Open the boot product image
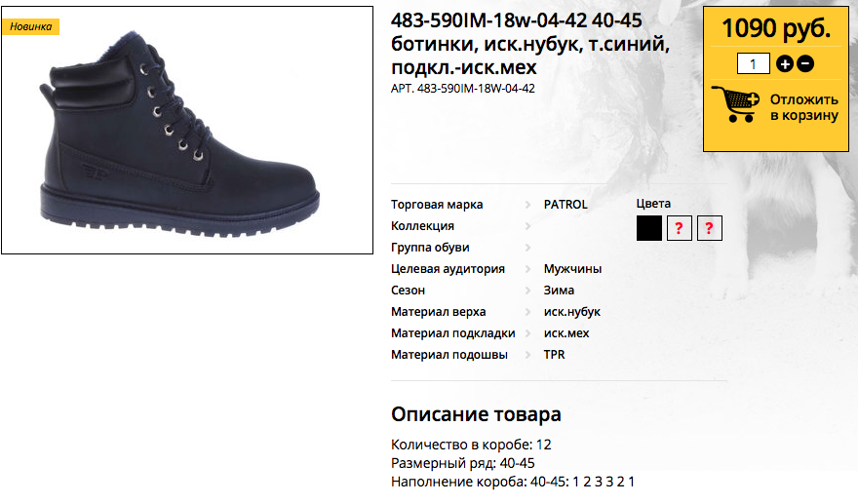858x504 pixels. 187,131
